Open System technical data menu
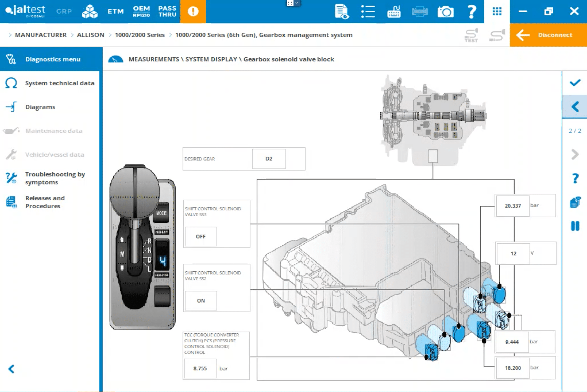This screenshot has width=587, height=392. [x=60, y=83]
